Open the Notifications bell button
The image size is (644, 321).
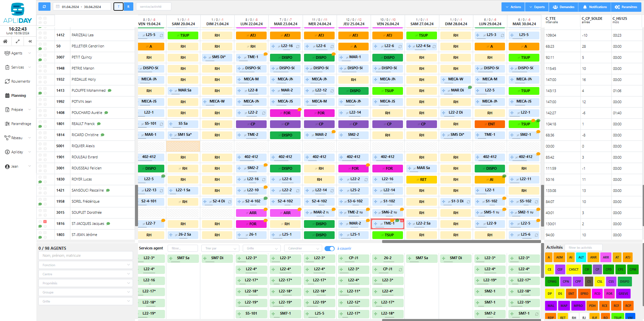coord(595,7)
